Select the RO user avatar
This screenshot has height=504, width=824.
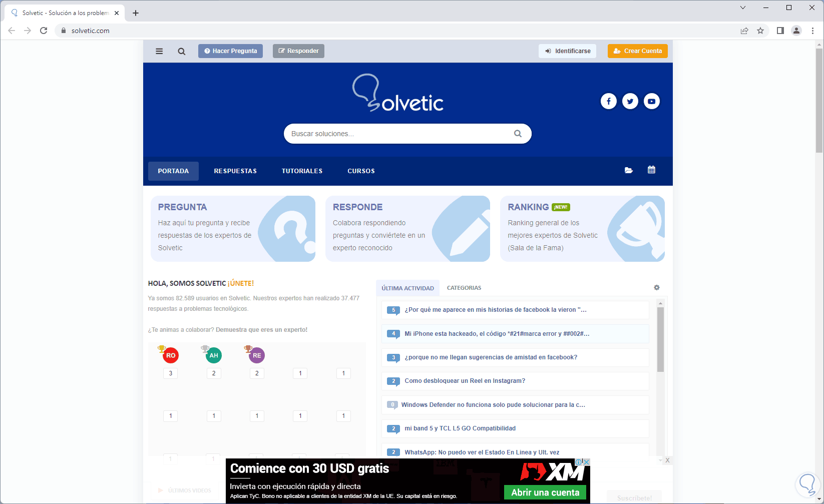tap(171, 355)
